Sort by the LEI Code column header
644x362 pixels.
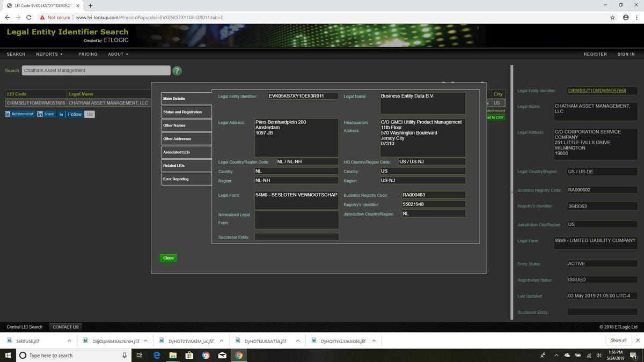click(x=35, y=94)
